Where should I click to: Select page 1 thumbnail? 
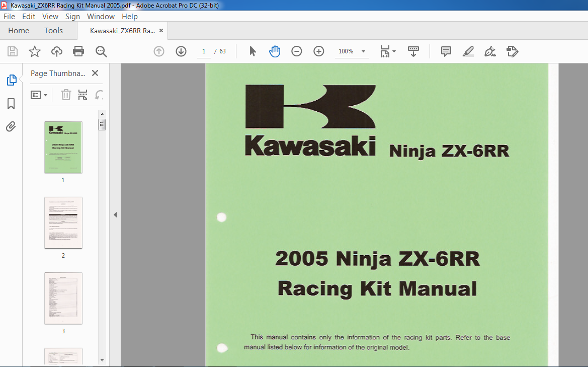[x=63, y=147]
